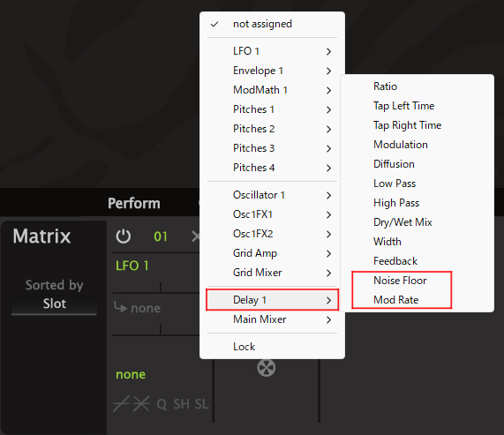Open the Perform tab
This screenshot has height=435, width=504.
(x=133, y=203)
